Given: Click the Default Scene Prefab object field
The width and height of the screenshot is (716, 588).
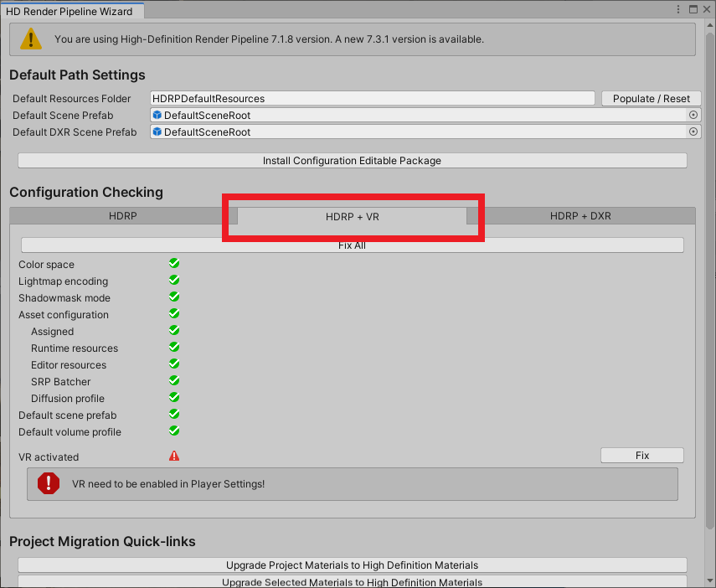Looking at the screenshot, I should (425, 115).
